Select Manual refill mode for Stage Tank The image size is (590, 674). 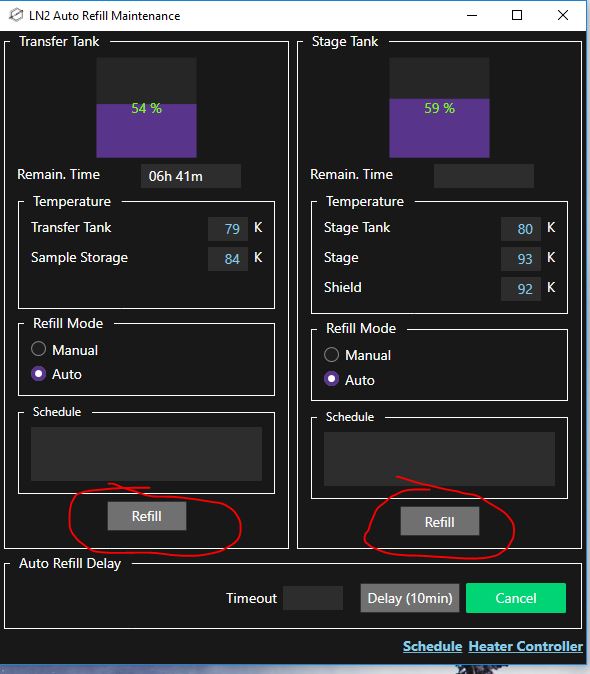(331, 355)
